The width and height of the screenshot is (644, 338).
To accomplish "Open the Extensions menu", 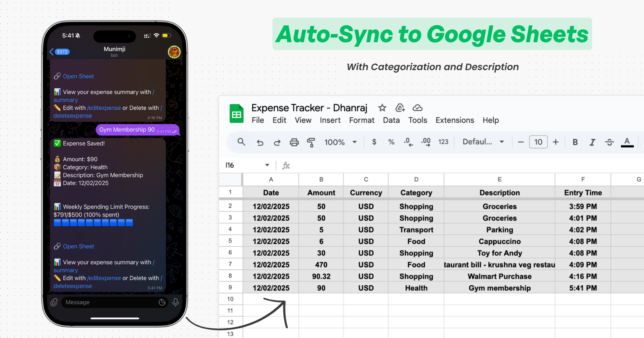I will tap(455, 120).
